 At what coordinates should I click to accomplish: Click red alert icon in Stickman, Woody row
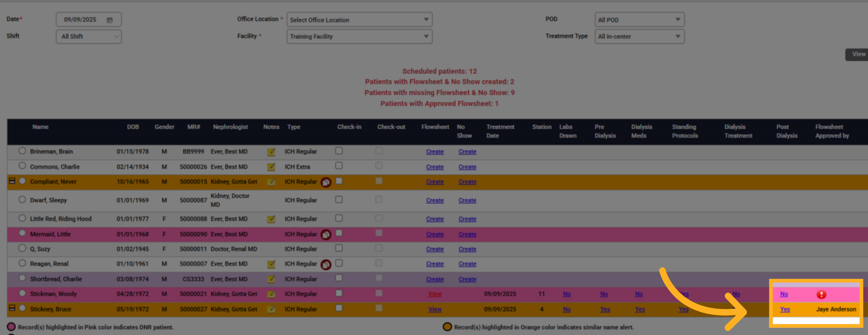tap(821, 295)
